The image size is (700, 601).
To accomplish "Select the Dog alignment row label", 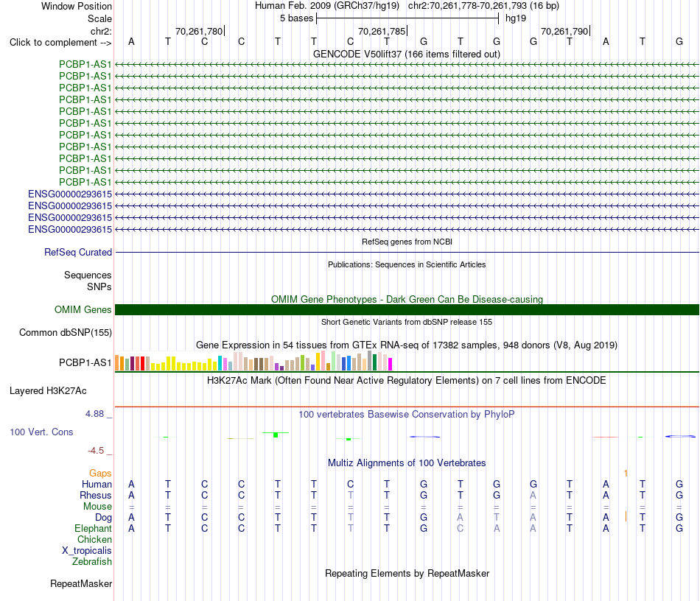I will click(x=103, y=518).
